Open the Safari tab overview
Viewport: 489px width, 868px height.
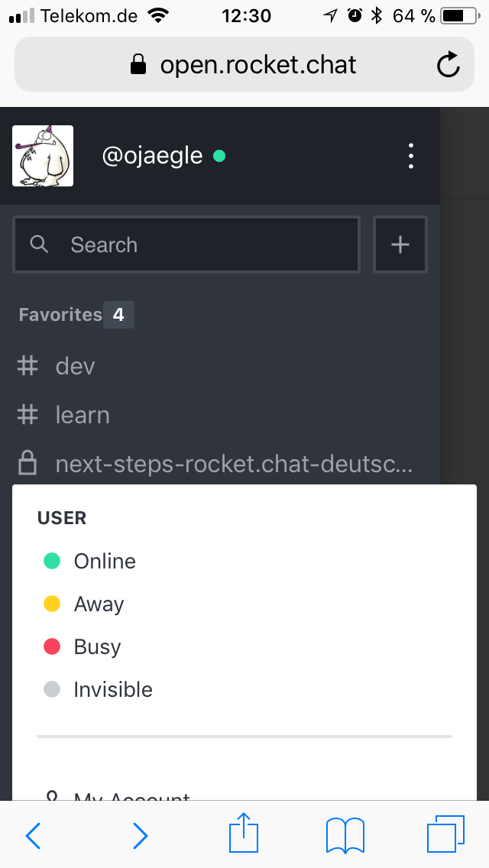click(446, 835)
